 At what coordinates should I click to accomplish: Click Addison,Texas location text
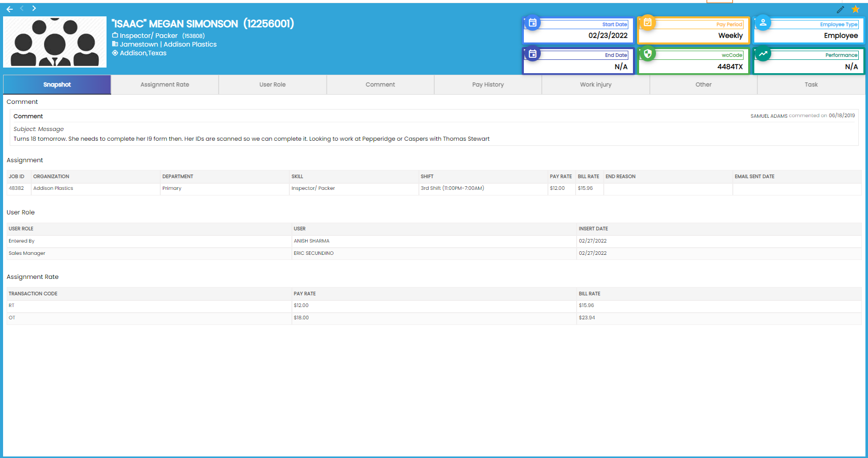143,53
